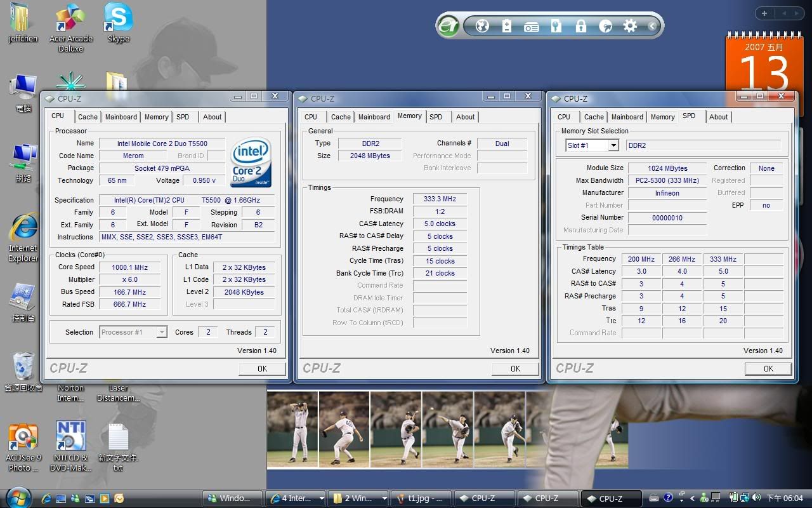The width and height of the screenshot is (812, 508).
Task: Open the projector presentation icon in Acer toolbar
Action: point(531,26)
